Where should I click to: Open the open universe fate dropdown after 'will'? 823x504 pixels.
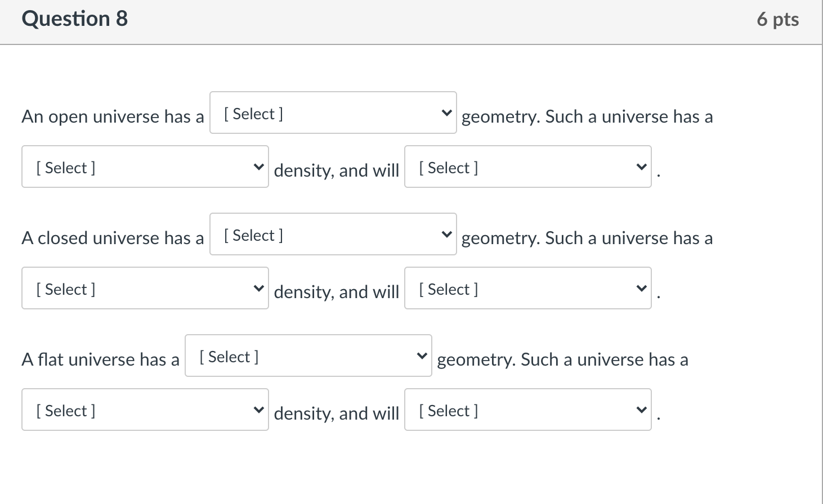tap(527, 167)
